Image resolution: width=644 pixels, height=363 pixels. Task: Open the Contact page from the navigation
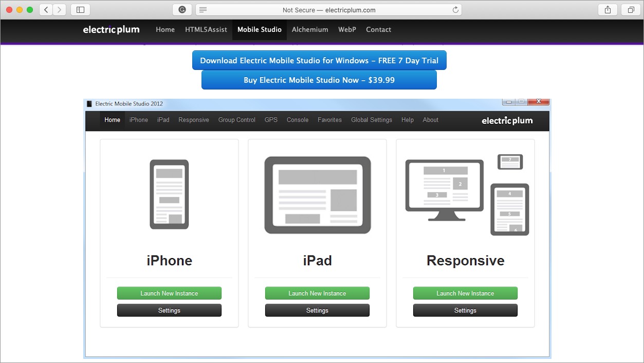coord(378,29)
